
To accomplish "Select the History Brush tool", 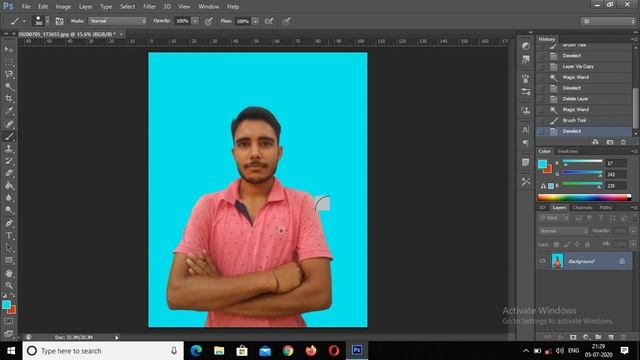I will 9,161.
